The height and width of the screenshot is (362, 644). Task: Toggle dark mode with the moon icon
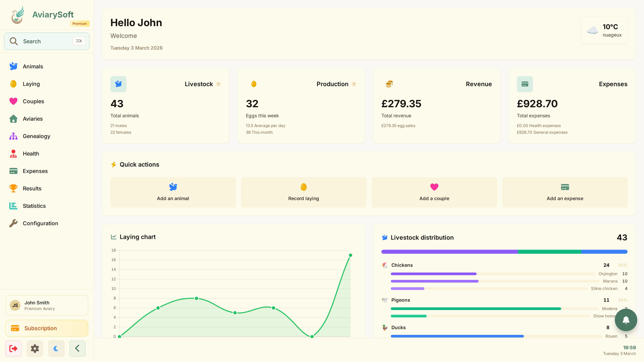click(x=56, y=349)
